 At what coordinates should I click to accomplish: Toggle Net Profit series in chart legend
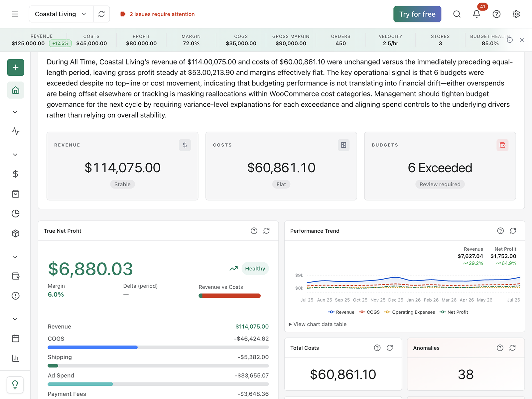pos(454,312)
